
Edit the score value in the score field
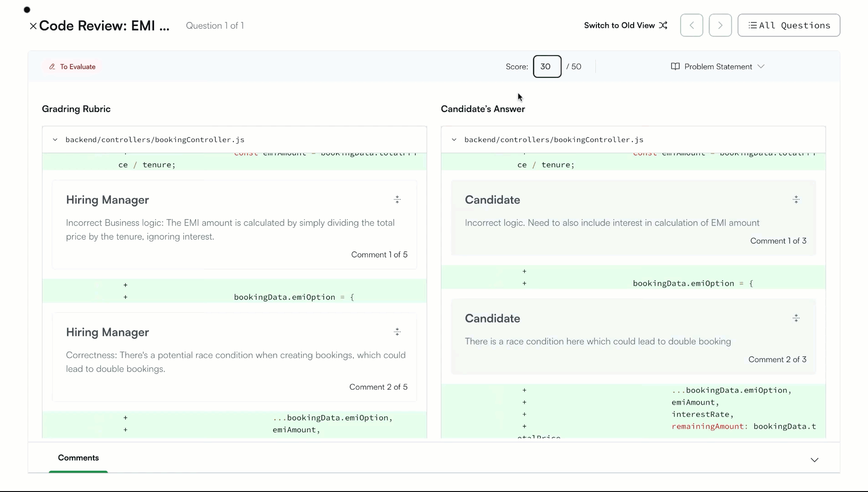point(547,67)
